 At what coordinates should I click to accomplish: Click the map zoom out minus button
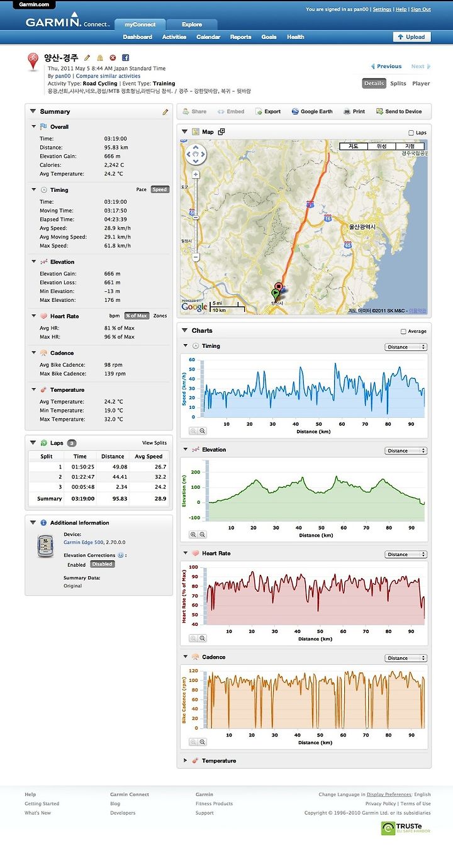coord(196,257)
